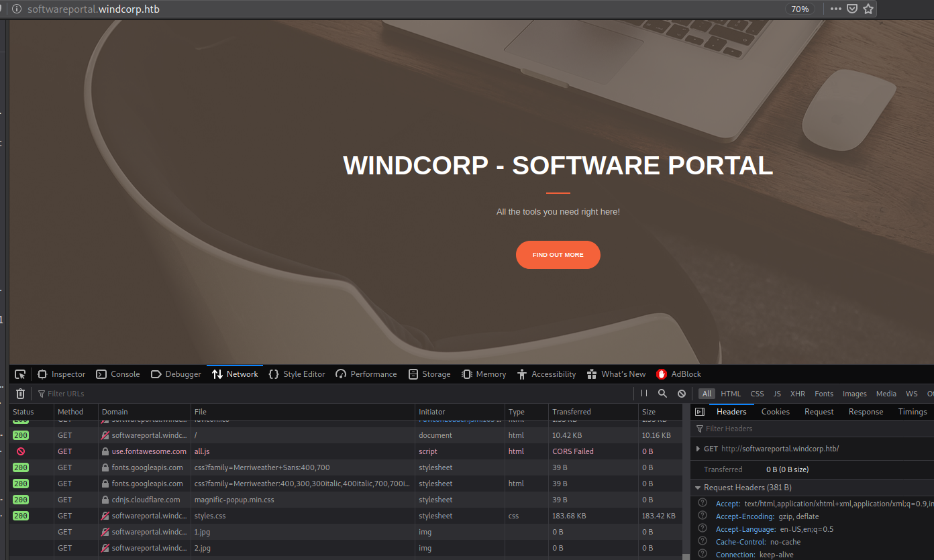
Task: Collapse the Request Headers section
Action: 698,488
